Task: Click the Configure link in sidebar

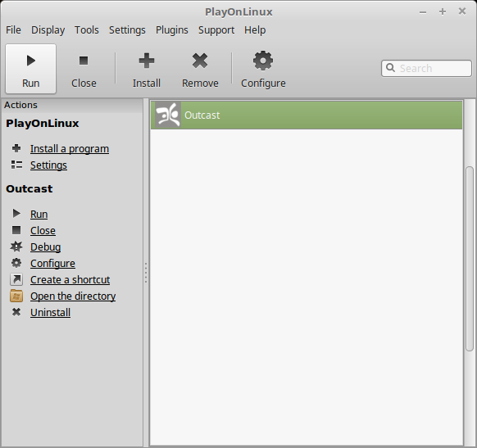Action: [x=52, y=264]
